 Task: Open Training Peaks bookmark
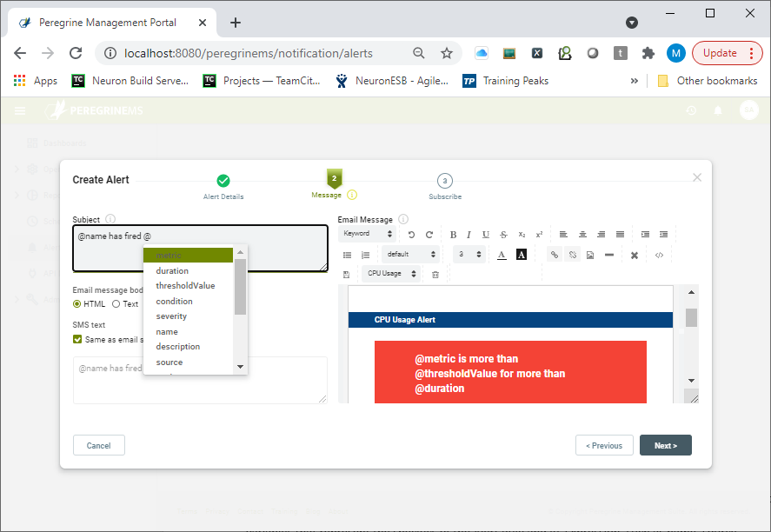[506, 81]
